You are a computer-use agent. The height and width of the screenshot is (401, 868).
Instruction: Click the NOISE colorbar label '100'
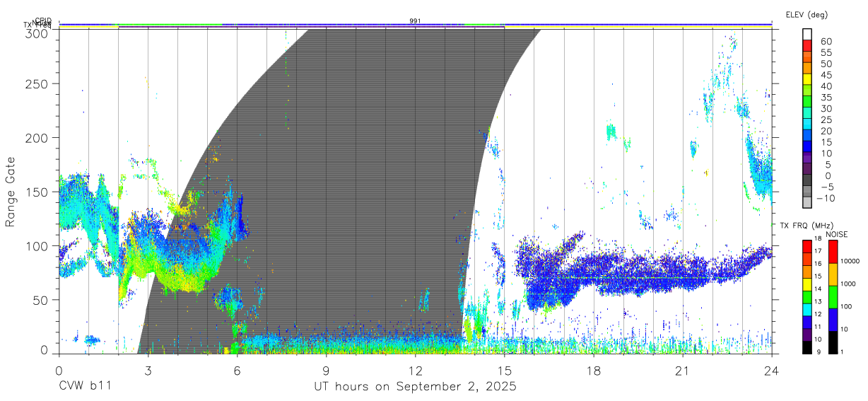(846, 306)
